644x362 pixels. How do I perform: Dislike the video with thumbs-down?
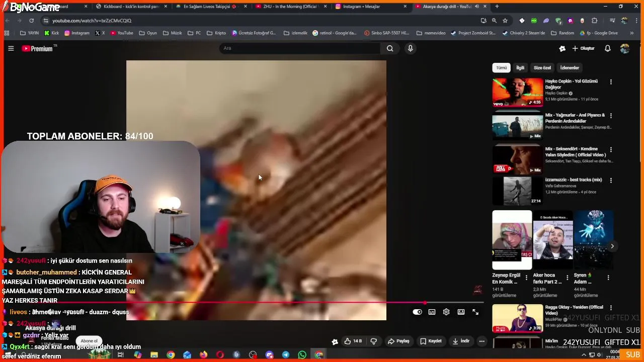click(x=373, y=341)
